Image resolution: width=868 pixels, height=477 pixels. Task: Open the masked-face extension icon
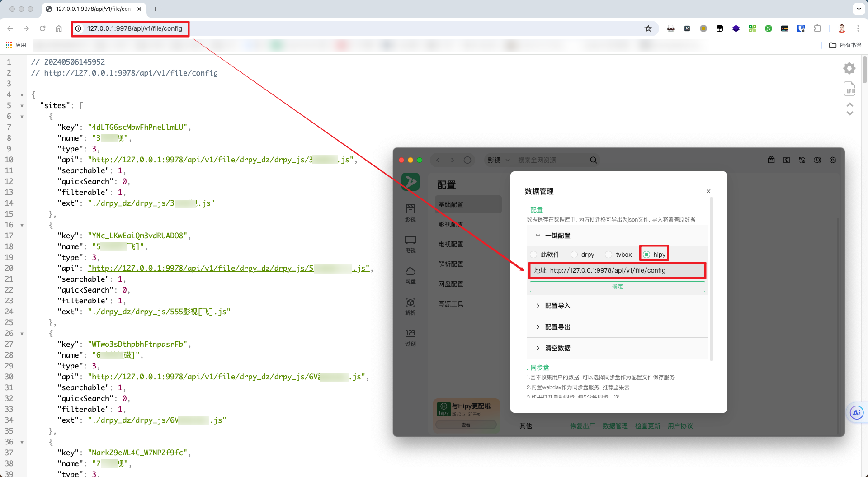671,28
